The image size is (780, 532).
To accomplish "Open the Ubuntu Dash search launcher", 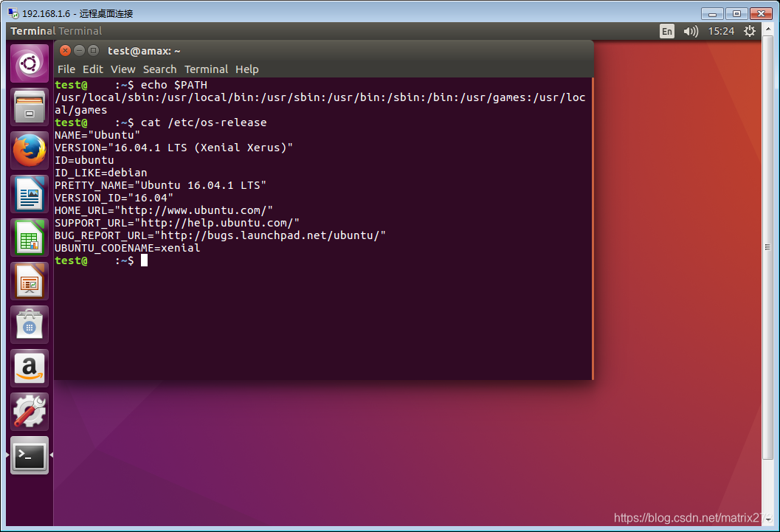I will pos(30,63).
